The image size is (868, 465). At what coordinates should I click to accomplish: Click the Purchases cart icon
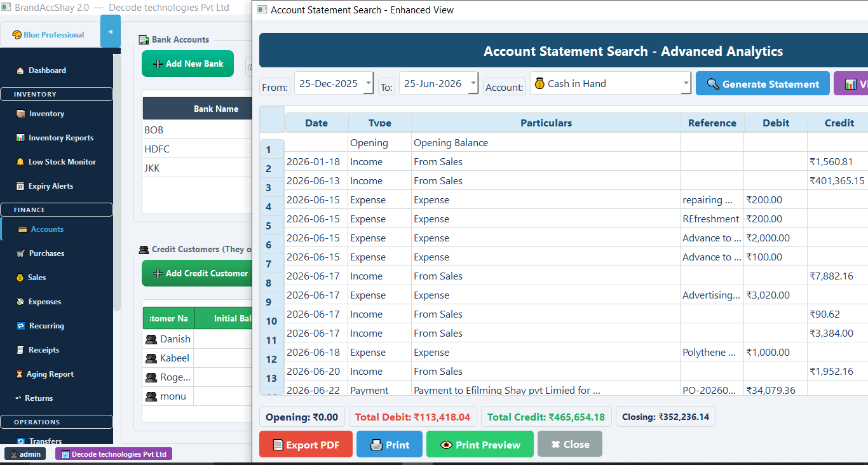pyautogui.click(x=21, y=253)
